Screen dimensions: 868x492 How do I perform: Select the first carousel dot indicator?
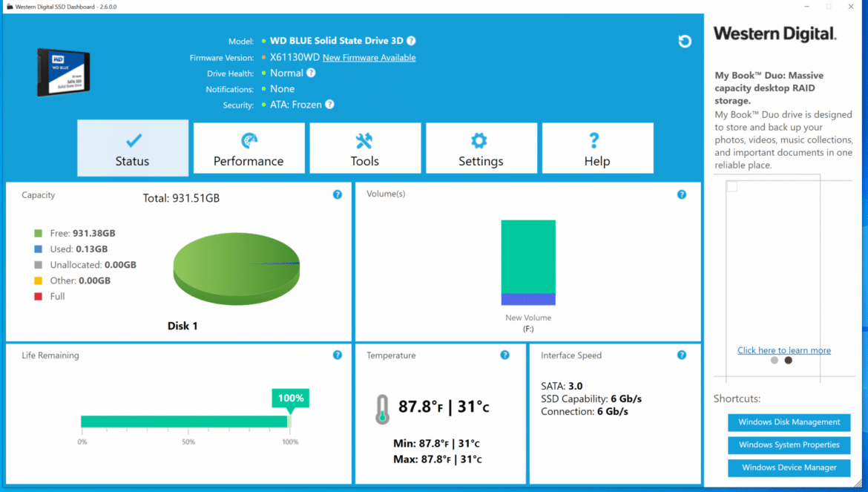775,361
